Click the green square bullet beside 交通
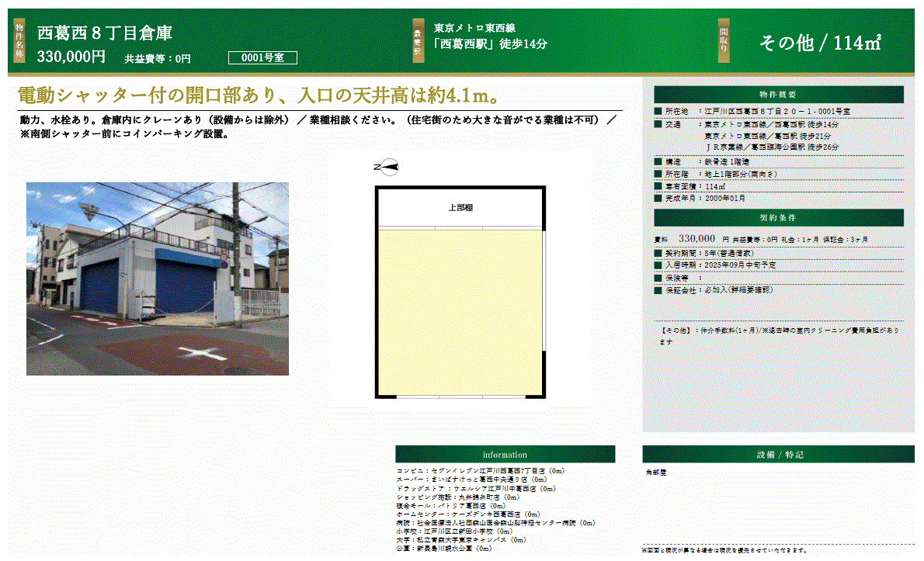The width and height of the screenshot is (924, 561). click(x=658, y=124)
